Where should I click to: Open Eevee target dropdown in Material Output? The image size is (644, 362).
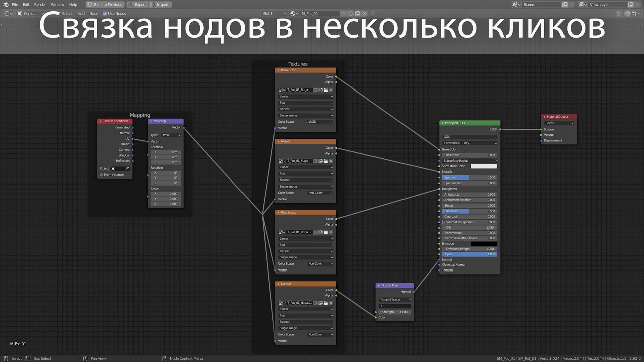559,123
